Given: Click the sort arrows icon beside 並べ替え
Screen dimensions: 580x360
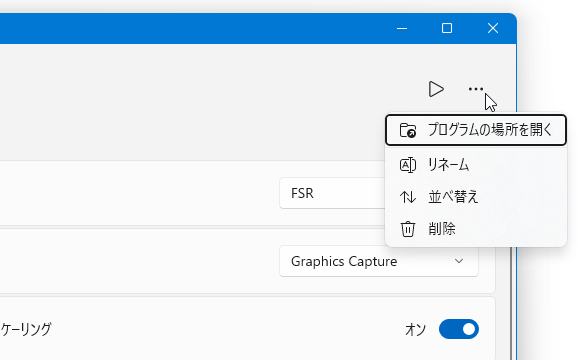Looking at the screenshot, I should pos(408,197).
